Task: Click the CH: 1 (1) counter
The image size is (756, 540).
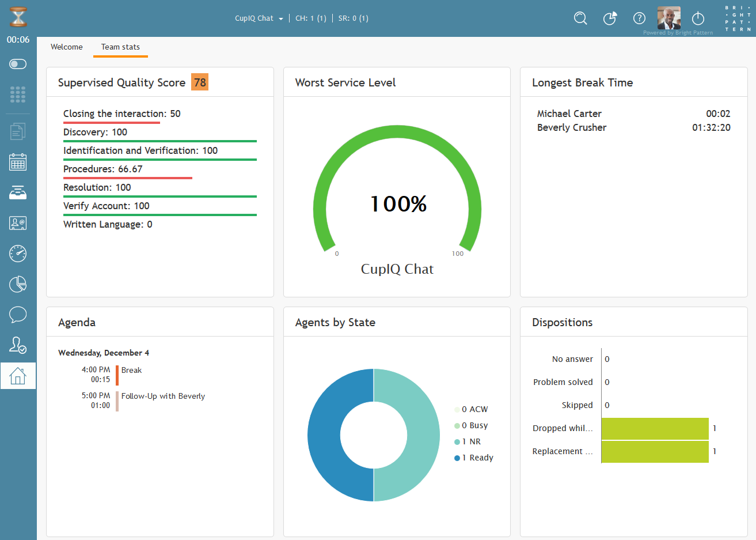Action: pos(311,18)
